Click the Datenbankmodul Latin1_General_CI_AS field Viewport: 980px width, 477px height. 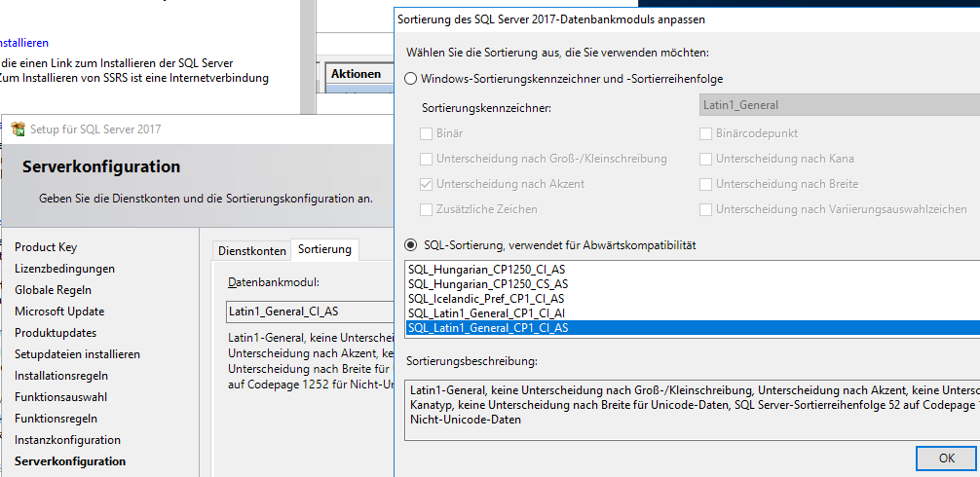pyautogui.click(x=310, y=312)
